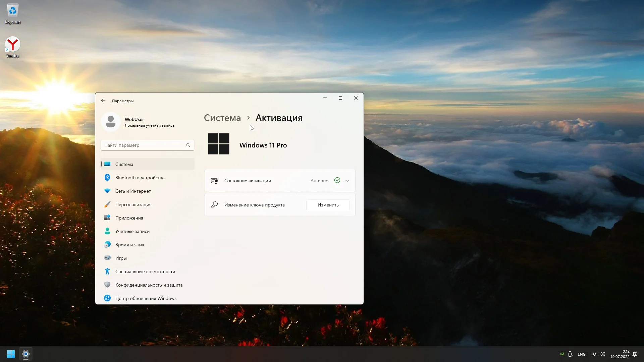Open Конфиденциальность и защита section
The image size is (644, 362).
[149, 285]
